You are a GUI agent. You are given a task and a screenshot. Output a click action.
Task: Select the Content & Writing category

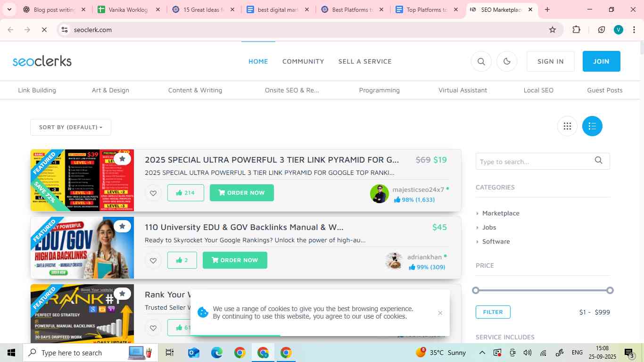195,90
